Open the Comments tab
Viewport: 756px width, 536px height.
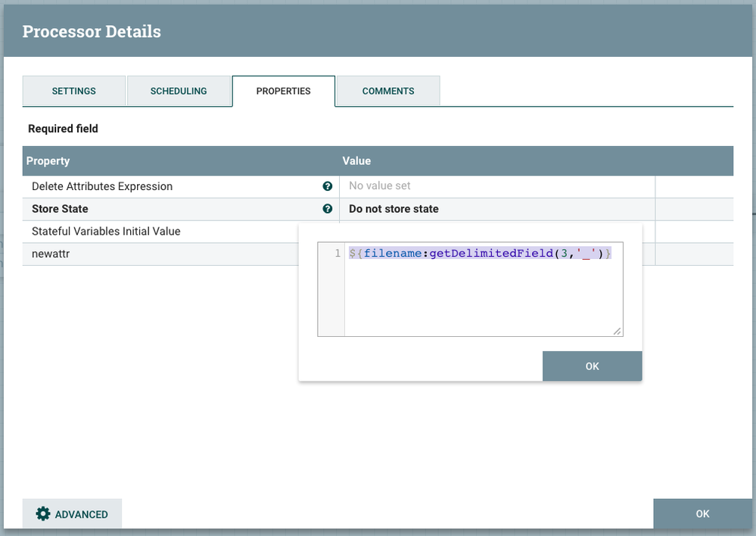(388, 91)
